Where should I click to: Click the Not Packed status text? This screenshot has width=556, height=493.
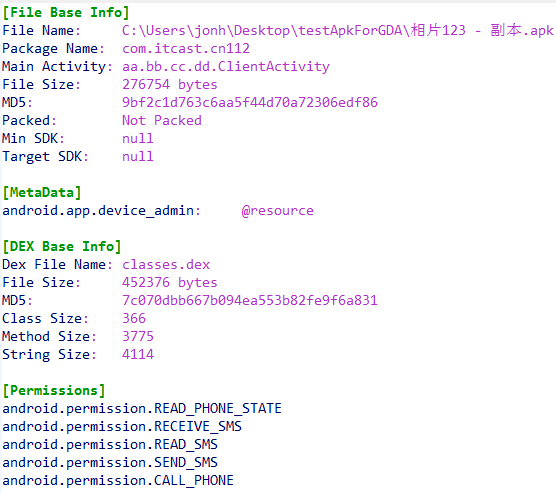coord(162,120)
